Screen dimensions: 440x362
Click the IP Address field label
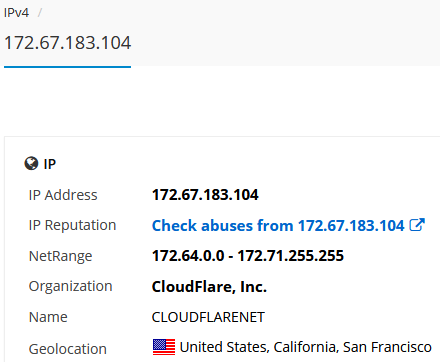(63, 195)
